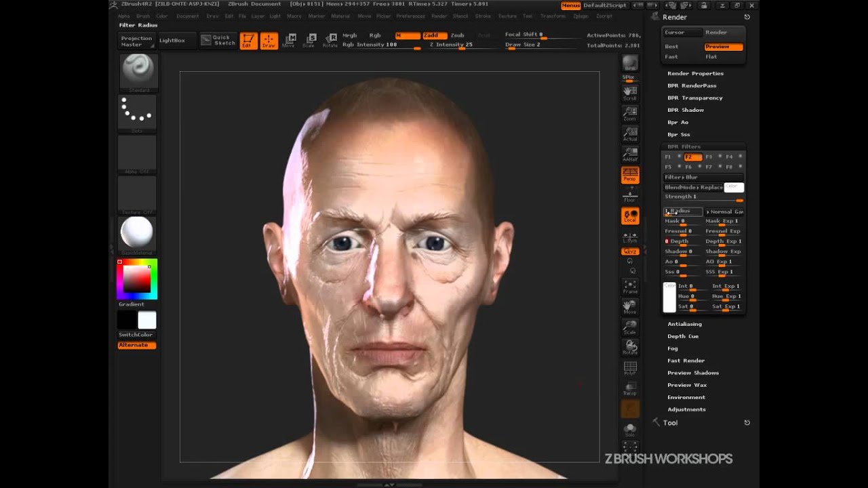Click the BPR render button
Image resolution: width=868 pixels, height=488 pixels.
point(630,63)
